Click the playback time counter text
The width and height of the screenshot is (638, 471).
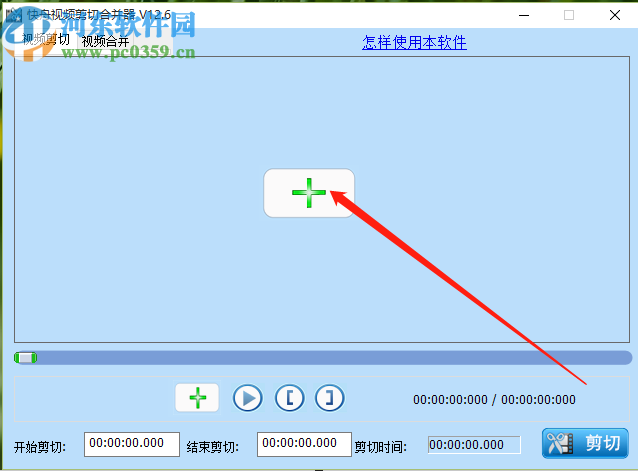[x=494, y=400]
